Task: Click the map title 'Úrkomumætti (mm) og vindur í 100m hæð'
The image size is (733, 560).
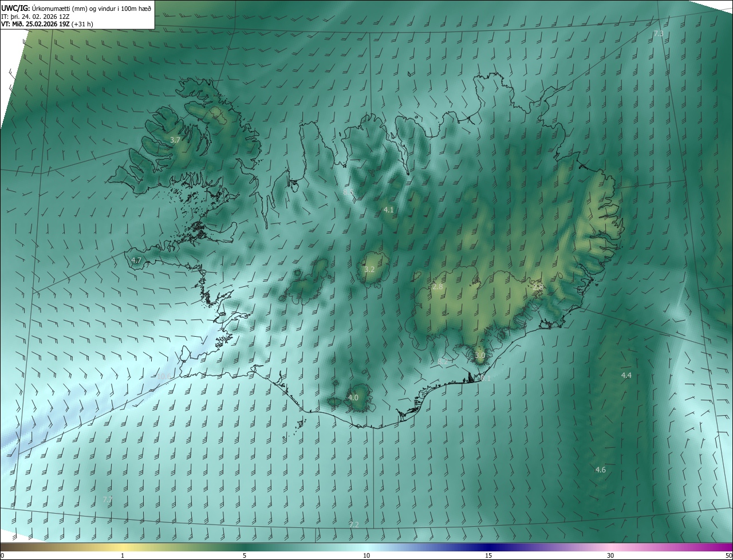Action: pyautogui.click(x=92, y=8)
